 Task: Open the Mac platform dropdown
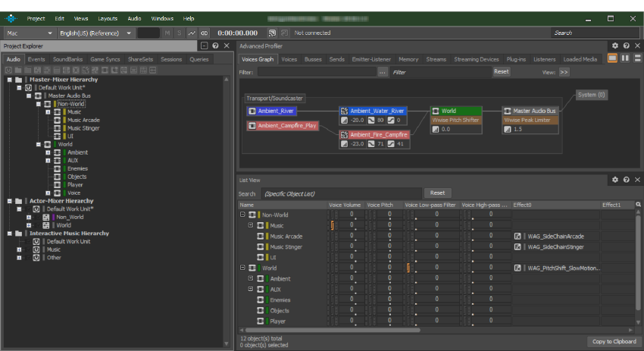(x=30, y=33)
